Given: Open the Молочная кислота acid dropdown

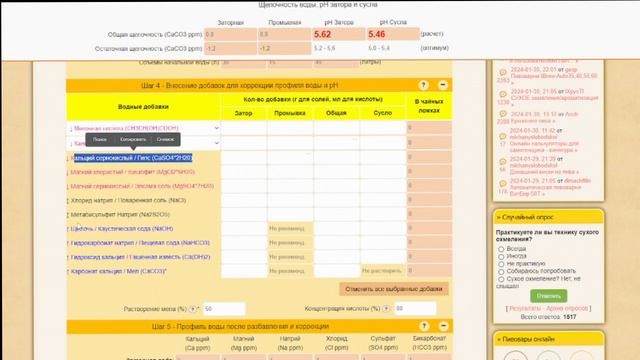Looking at the screenshot, I should pos(143,128).
